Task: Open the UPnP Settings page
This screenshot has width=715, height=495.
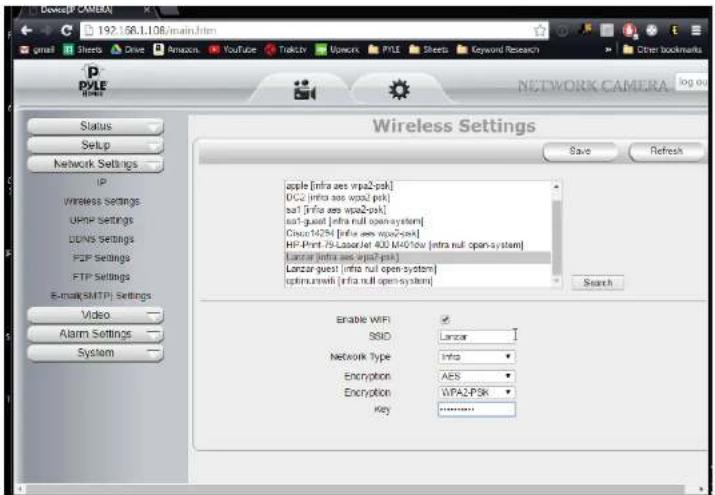Action: click(x=101, y=220)
